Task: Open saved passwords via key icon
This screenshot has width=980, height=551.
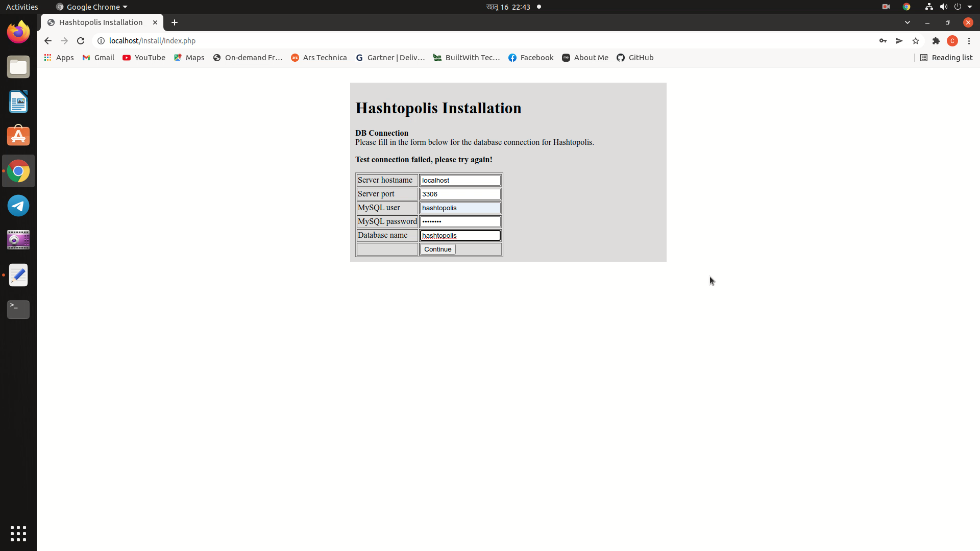Action: pos(883,41)
